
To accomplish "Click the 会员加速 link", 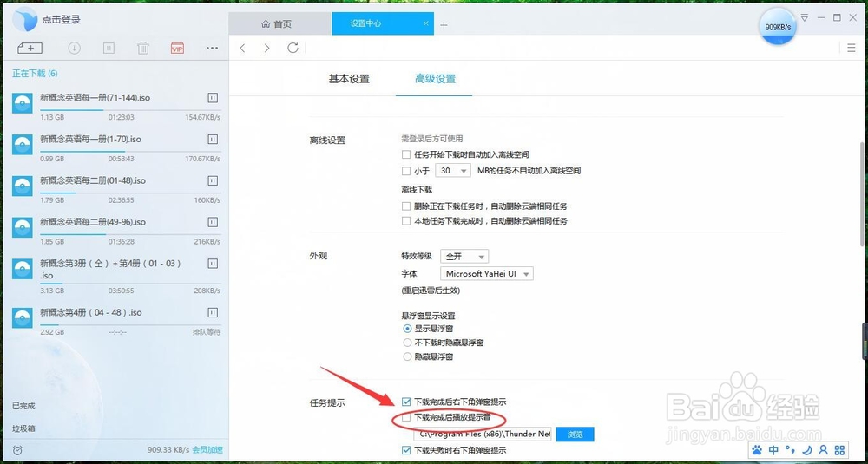I will 207,450.
